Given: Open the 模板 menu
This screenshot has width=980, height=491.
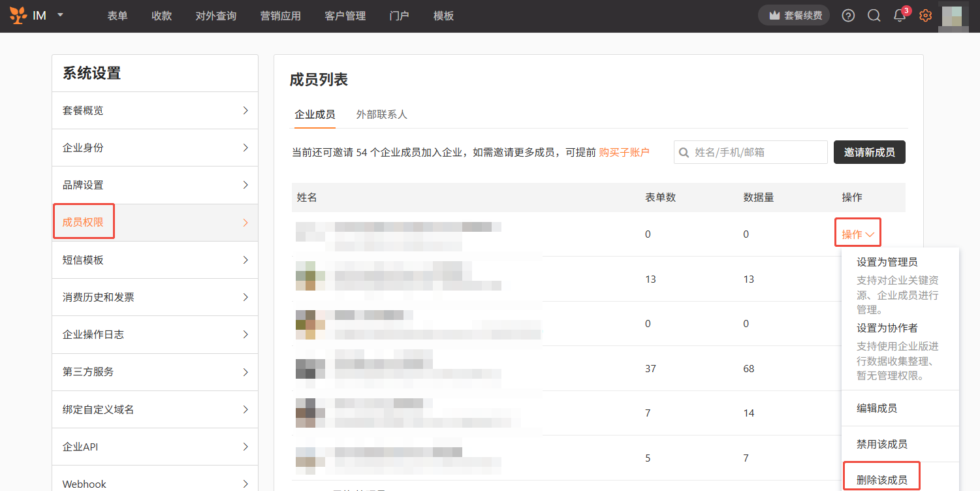Looking at the screenshot, I should (443, 16).
